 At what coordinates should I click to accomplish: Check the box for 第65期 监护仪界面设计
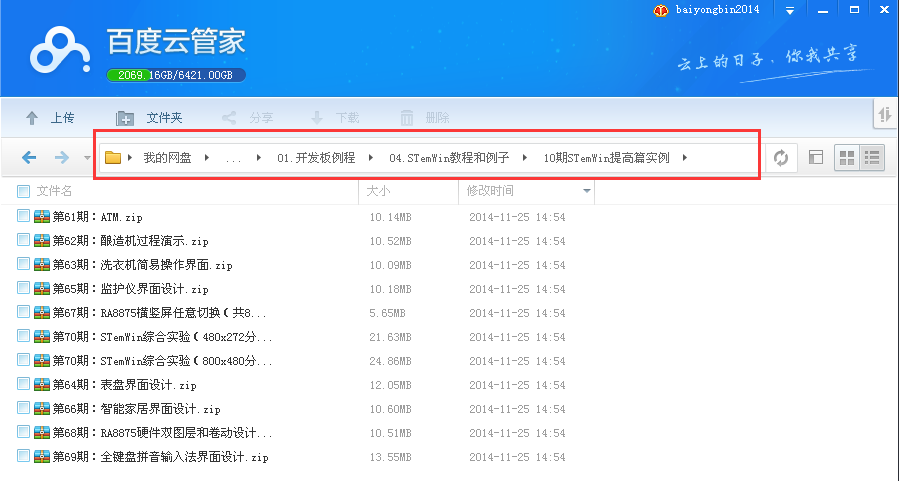pyautogui.click(x=24, y=288)
